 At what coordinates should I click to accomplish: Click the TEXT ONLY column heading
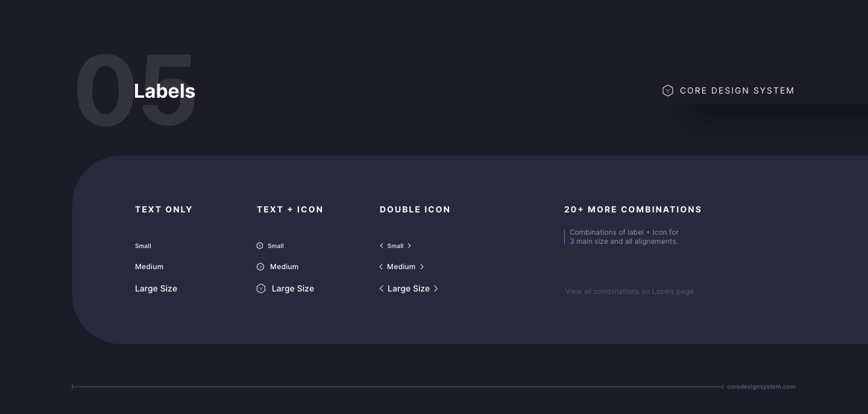tap(164, 209)
